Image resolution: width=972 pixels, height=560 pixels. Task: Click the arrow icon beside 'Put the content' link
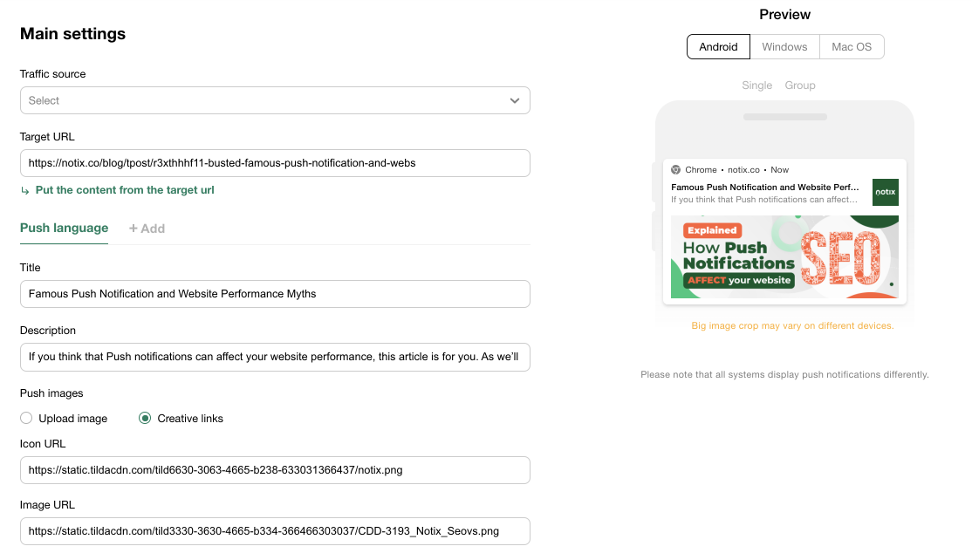[24, 191]
